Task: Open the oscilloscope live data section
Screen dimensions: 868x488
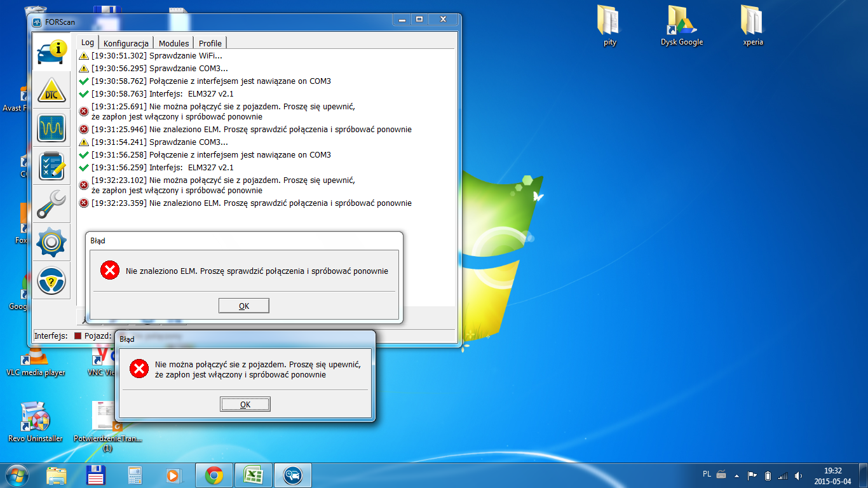Action: 51,128
